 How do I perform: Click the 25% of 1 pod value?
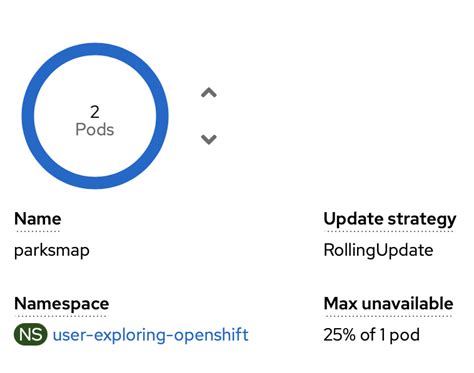[x=371, y=335]
